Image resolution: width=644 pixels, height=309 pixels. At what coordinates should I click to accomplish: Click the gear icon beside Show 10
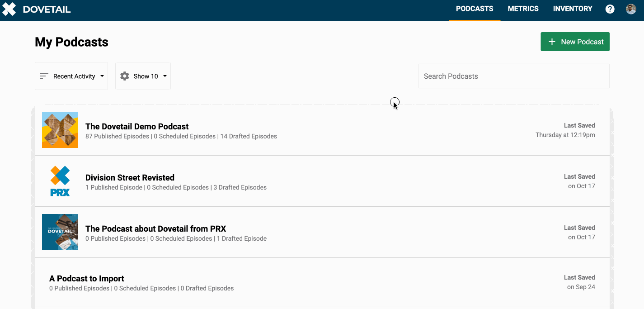125,76
